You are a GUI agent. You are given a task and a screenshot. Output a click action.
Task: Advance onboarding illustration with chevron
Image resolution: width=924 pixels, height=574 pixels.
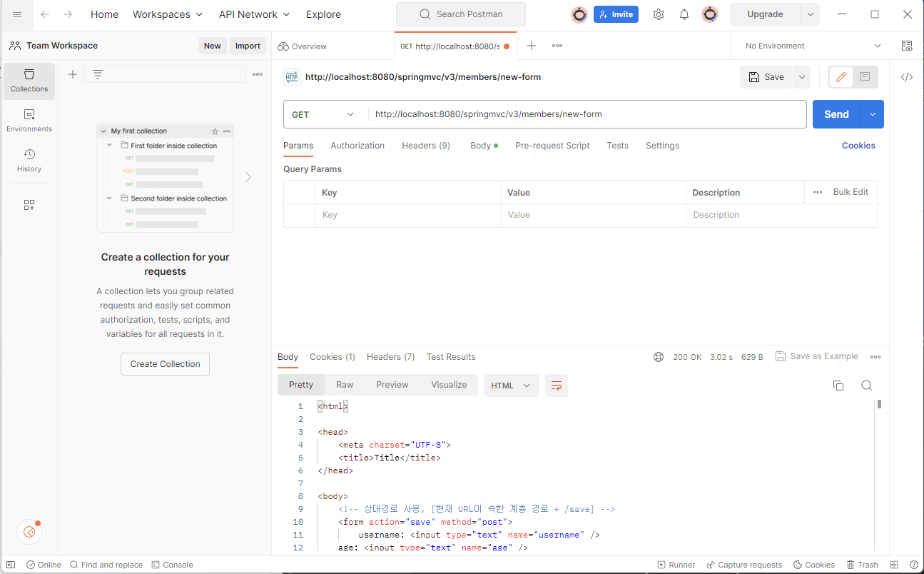[x=248, y=177]
